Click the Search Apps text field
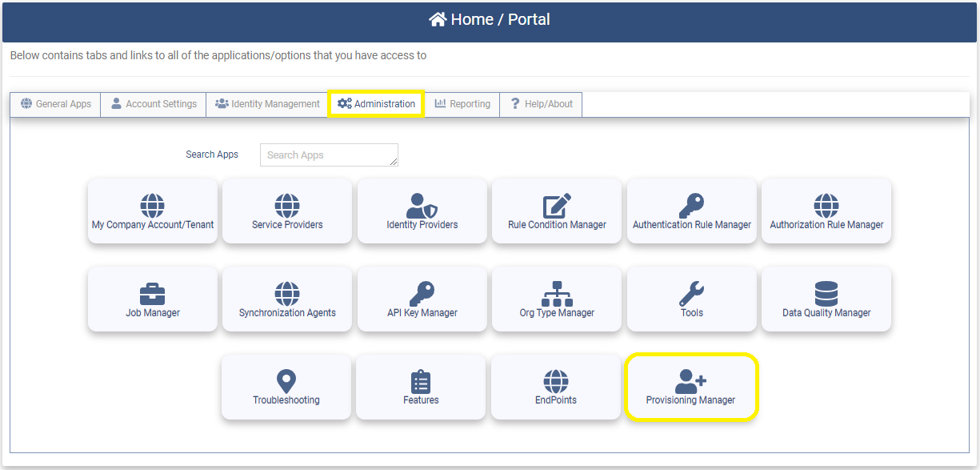980x470 pixels. coord(328,155)
